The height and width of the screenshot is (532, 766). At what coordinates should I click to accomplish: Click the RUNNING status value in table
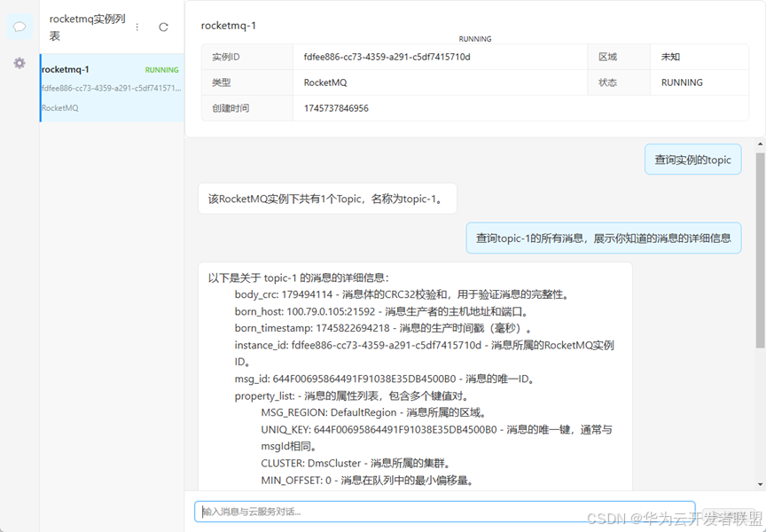pos(682,82)
